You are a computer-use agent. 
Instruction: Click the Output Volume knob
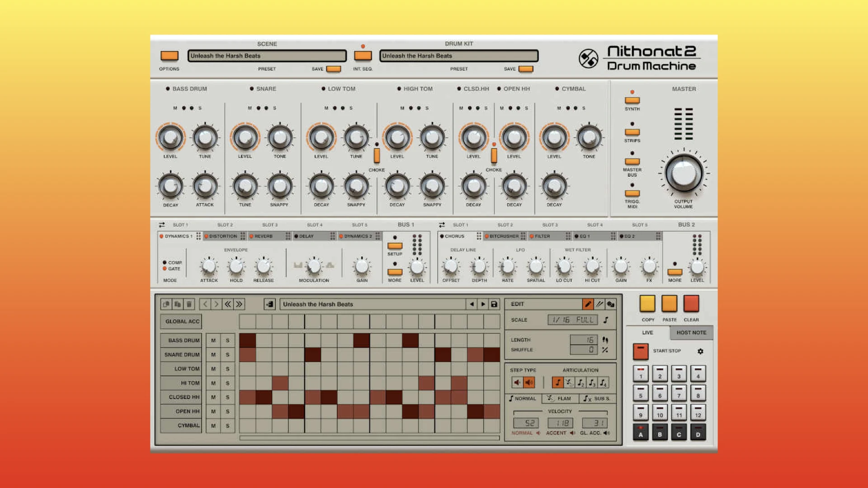684,174
